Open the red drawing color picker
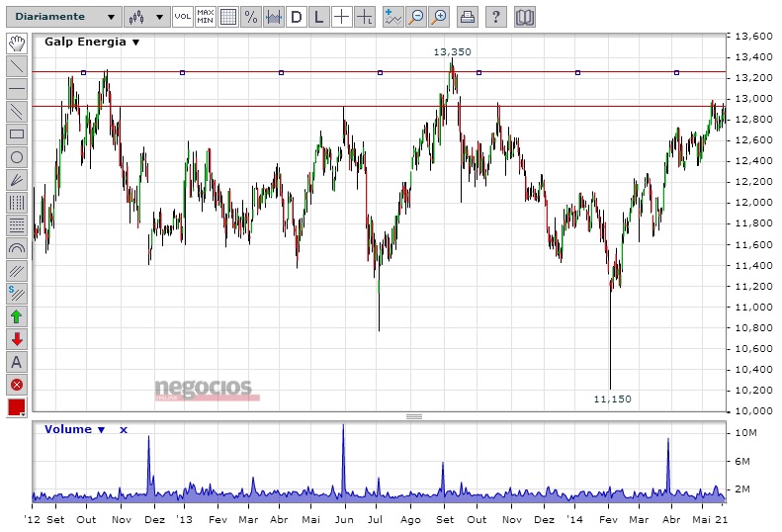The image size is (782, 532). [17, 407]
